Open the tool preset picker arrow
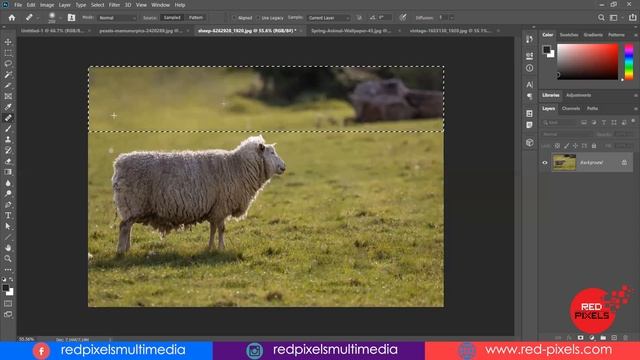 tap(38, 18)
